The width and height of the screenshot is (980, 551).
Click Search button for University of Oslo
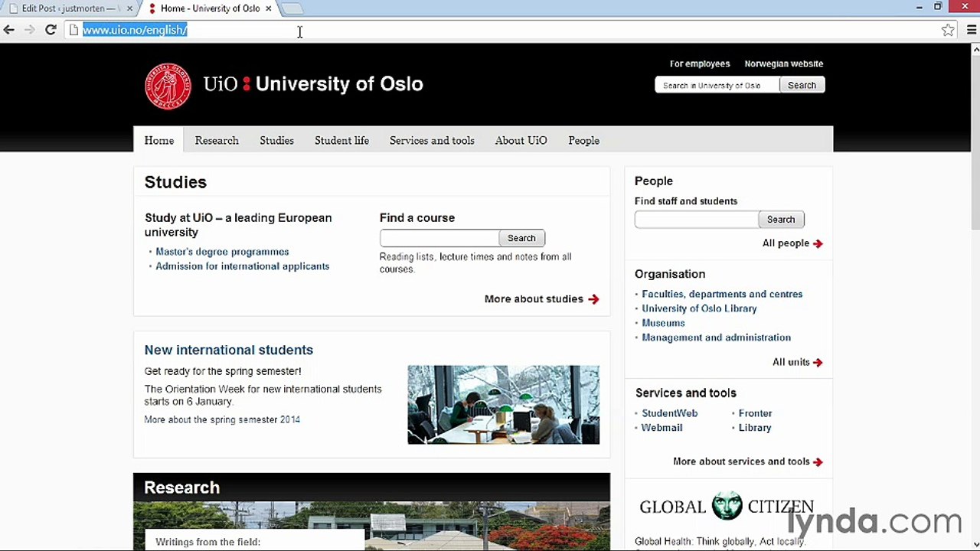pyautogui.click(x=802, y=85)
